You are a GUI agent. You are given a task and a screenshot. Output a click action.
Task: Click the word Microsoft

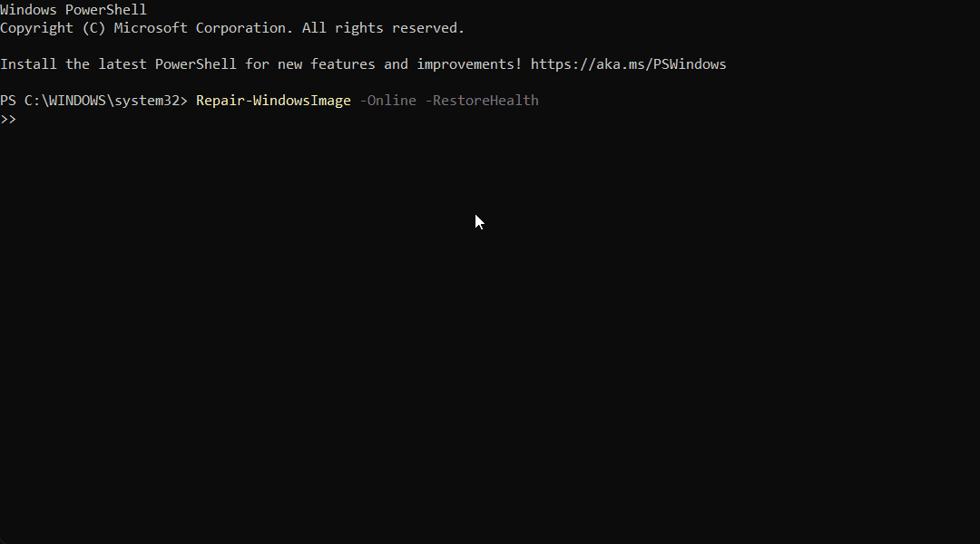151,28
